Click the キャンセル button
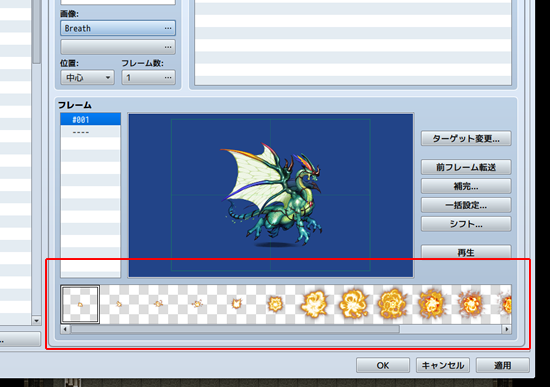The height and width of the screenshot is (387, 550). [x=443, y=365]
